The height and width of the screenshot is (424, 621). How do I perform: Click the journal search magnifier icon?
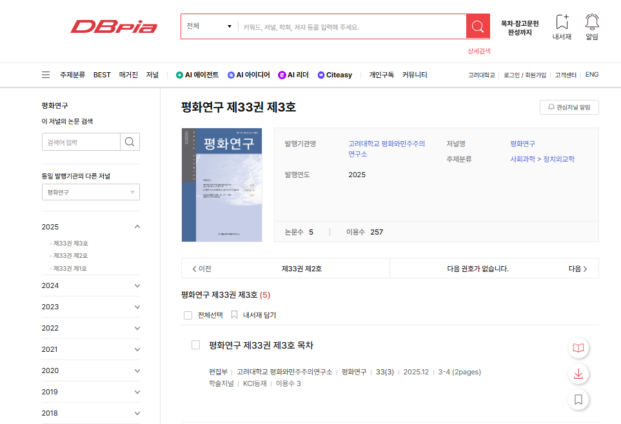pyautogui.click(x=130, y=142)
